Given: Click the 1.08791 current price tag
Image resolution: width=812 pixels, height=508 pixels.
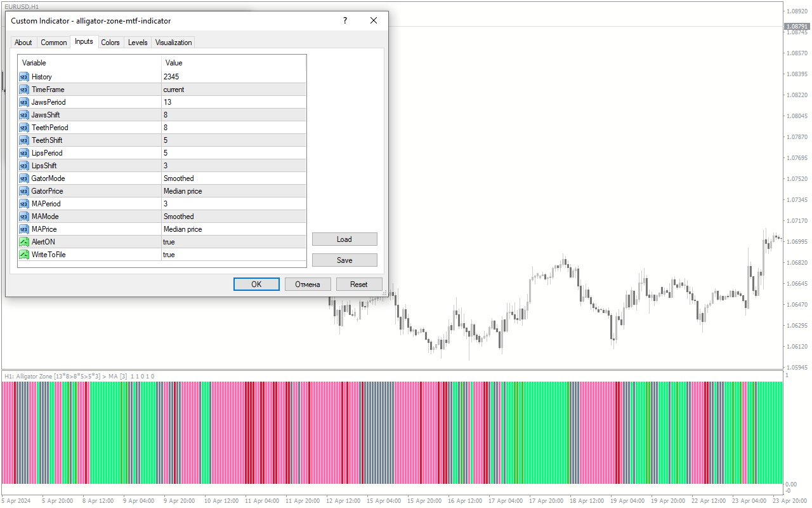Looking at the screenshot, I should coord(797,27).
